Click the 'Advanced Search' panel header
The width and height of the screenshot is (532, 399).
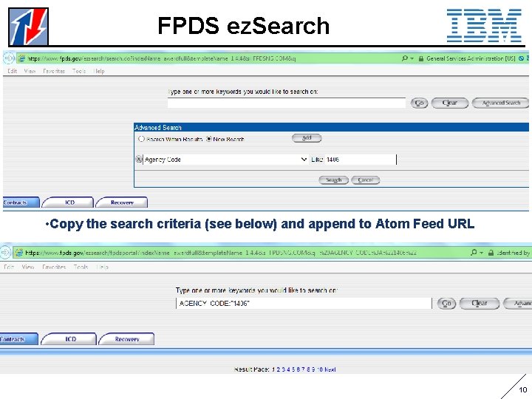pos(332,127)
